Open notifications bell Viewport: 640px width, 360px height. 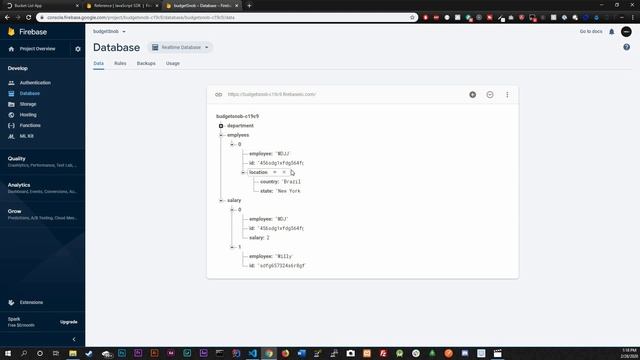point(611,31)
